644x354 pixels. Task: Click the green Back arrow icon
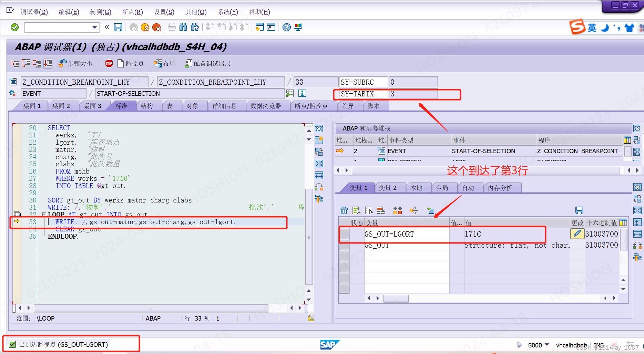click(x=134, y=27)
